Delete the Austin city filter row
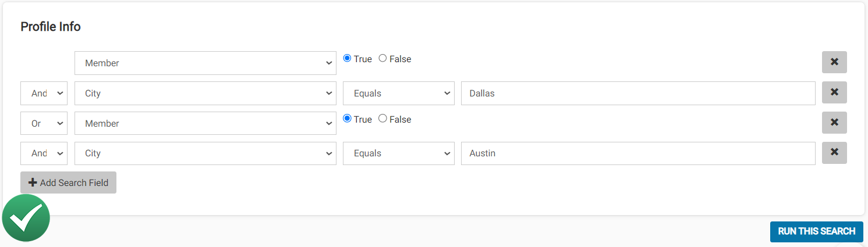868x247 pixels. point(834,153)
